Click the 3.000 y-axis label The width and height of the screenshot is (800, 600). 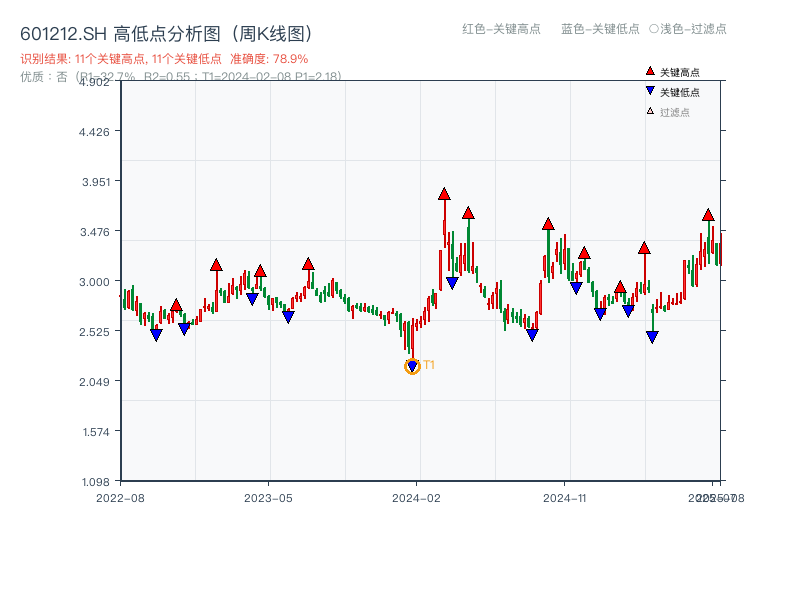(94, 282)
